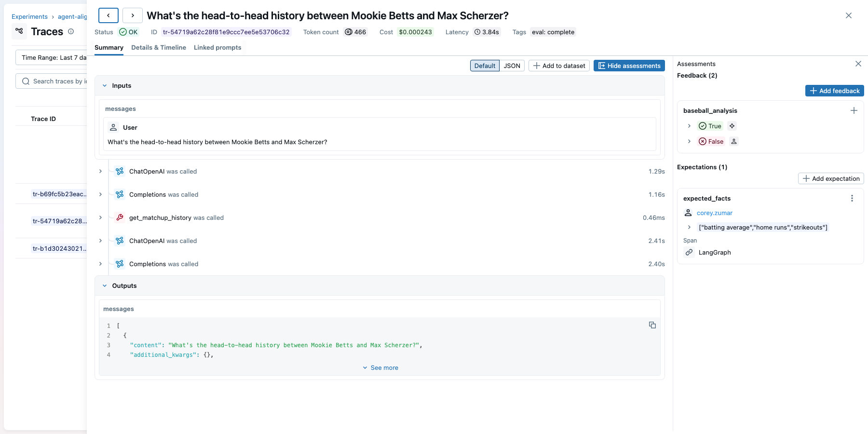
Task: Click the Add feedback button
Action: click(834, 91)
